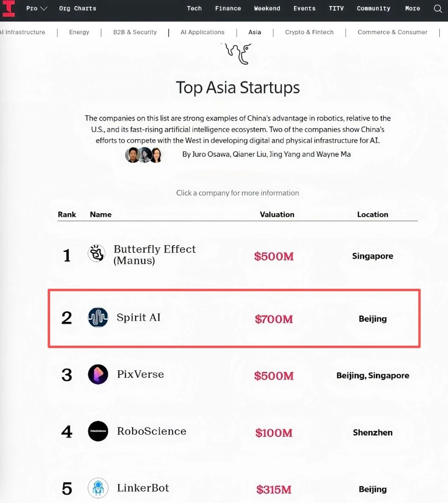Open the Butterfly Effect (Manus) company name

tap(154, 255)
